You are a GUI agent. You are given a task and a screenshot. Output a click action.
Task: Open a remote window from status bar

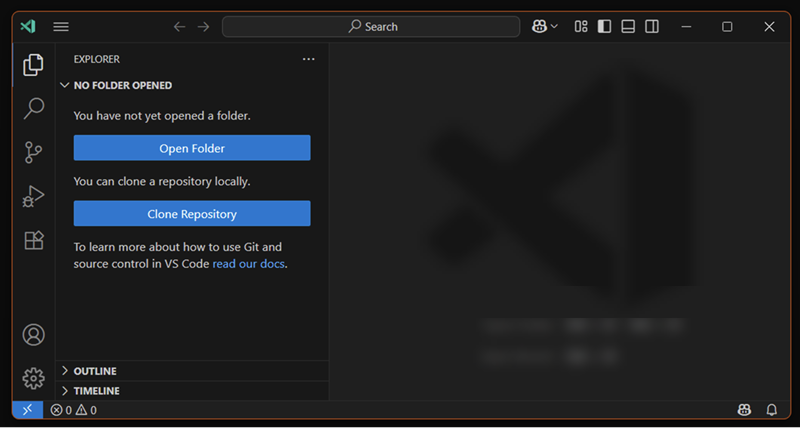(28, 410)
